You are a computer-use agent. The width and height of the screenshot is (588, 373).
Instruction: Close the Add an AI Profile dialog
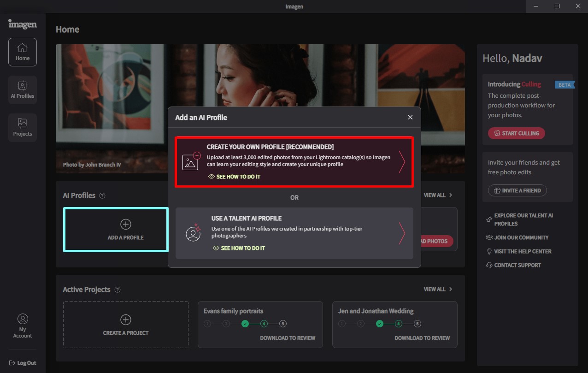410,117
